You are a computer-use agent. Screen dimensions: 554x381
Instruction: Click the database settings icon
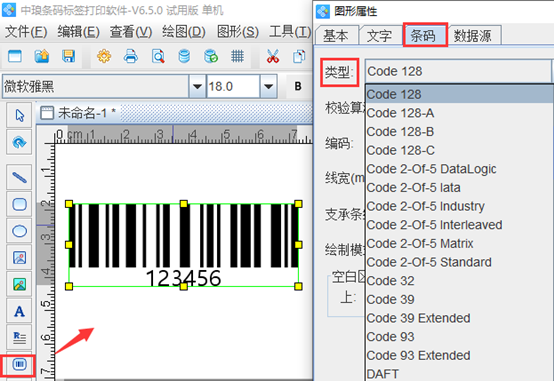184,56
